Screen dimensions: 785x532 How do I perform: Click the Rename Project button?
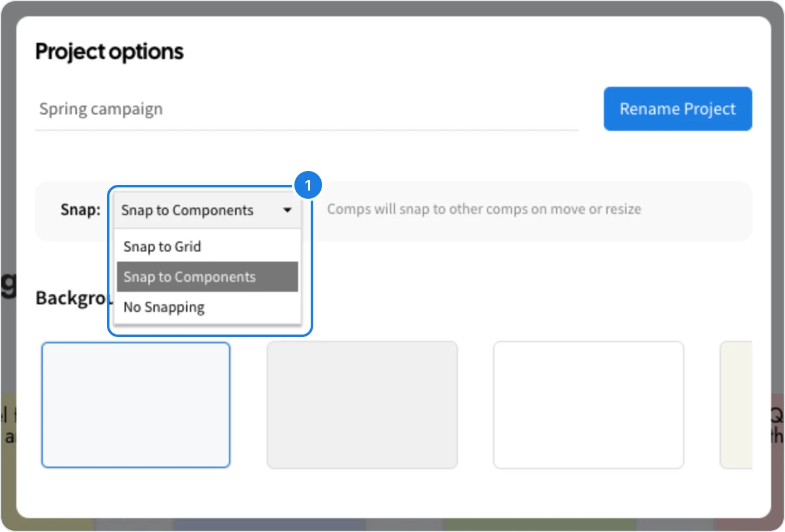click(677, 109)
